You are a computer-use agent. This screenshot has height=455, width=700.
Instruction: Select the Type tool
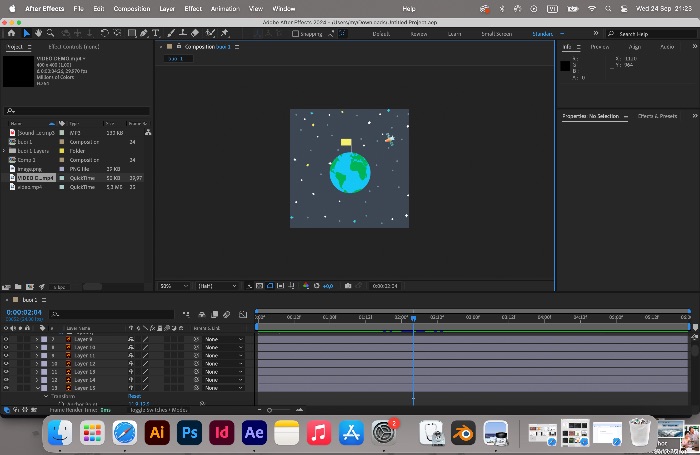tap(155, 33)
